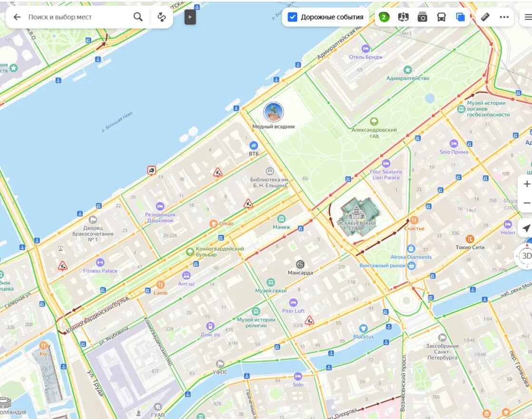
Task: Open the hamburger main menu
Action: 528,17
